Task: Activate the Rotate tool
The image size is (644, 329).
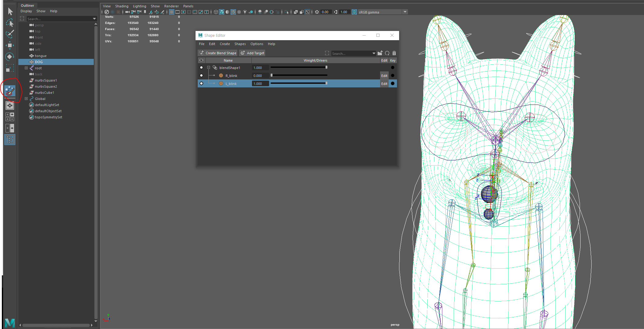Action: point(10,57)
